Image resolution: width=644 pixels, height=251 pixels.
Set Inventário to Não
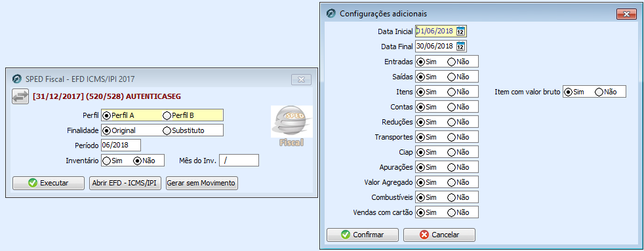(x=144, y=161)
